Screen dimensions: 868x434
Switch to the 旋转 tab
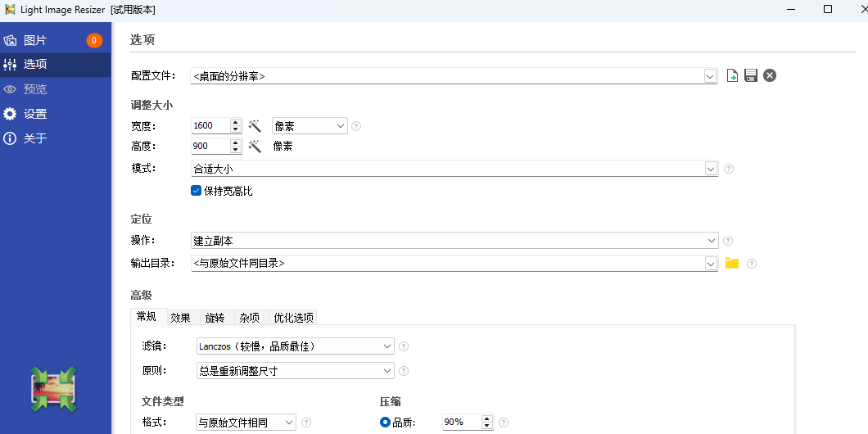[x=215, y=318]
